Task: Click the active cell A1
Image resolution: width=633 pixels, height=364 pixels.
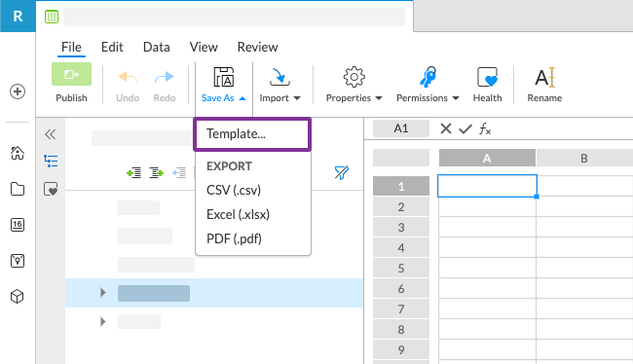Action: (x=487, y=186)
